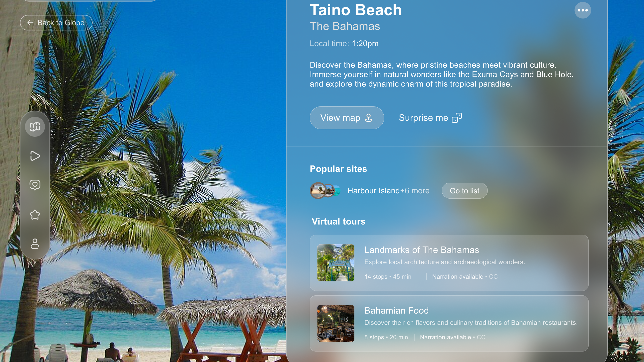644x362 pixels.
Task: Open the Landmarks of The Bahamas tour thumbnail
Action: point(336,263)
